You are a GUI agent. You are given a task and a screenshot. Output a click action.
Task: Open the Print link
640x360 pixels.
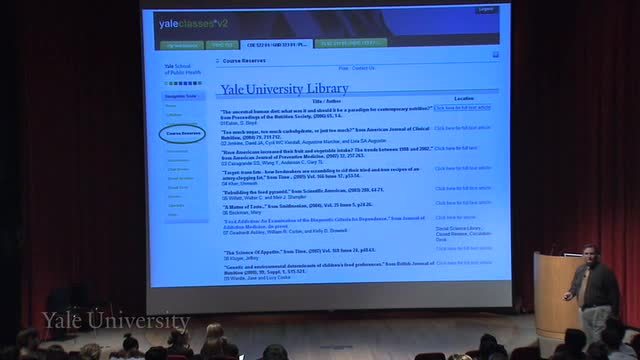coord(343,68)
